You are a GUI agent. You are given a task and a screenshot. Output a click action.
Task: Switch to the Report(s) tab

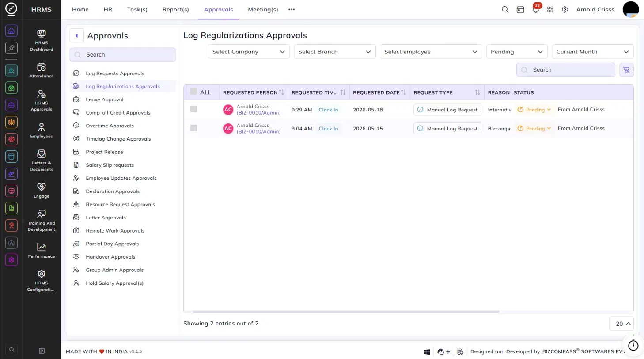[176, 9]
